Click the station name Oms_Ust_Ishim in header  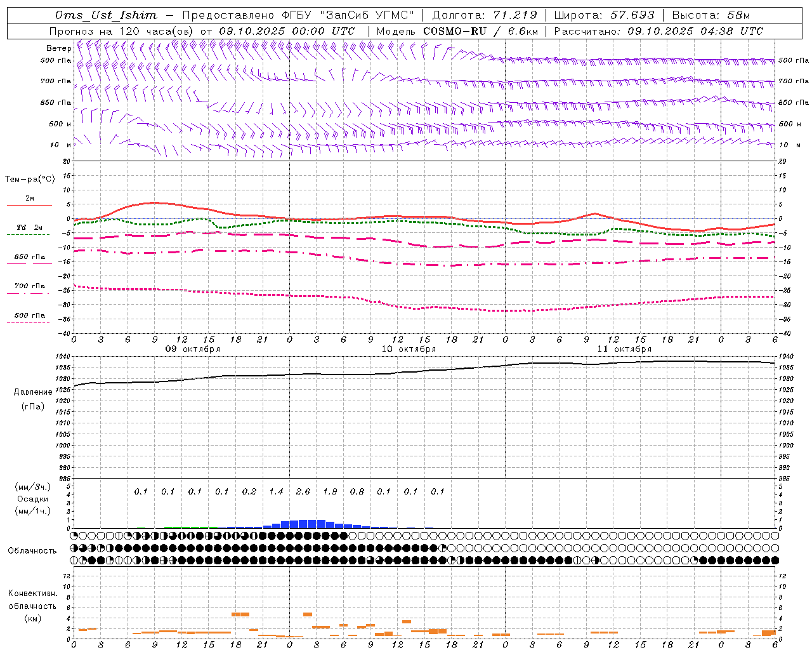pyautogui.click(x=105, y=15)
